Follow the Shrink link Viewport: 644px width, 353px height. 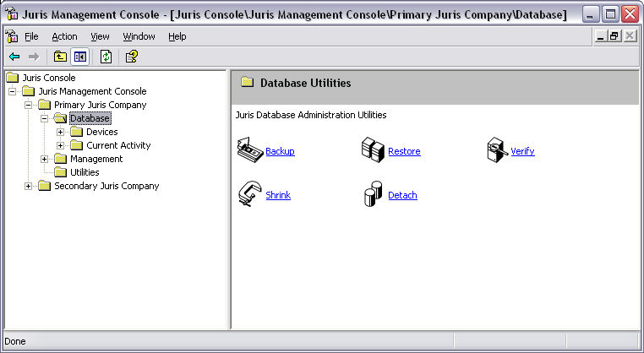click(277, 195)
